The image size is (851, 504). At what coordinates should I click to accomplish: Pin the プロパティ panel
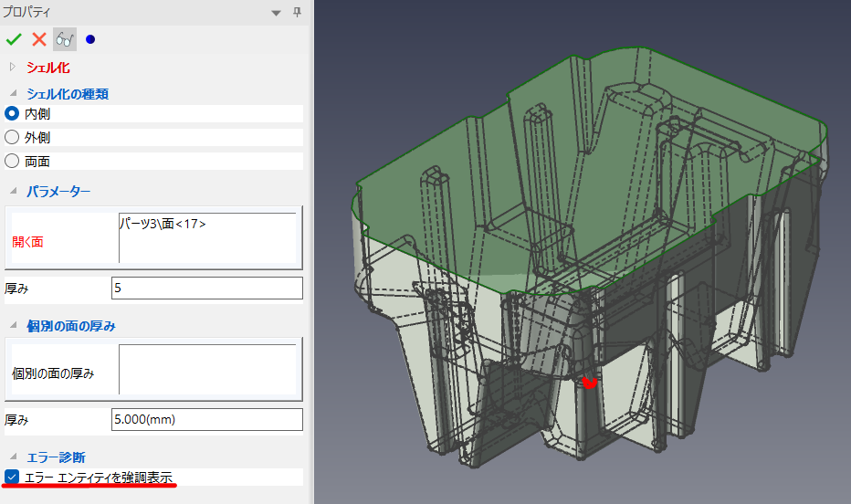(297, 12)
